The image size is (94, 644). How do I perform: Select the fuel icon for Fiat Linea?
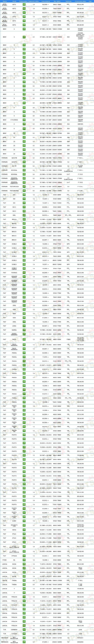(24, 326)
